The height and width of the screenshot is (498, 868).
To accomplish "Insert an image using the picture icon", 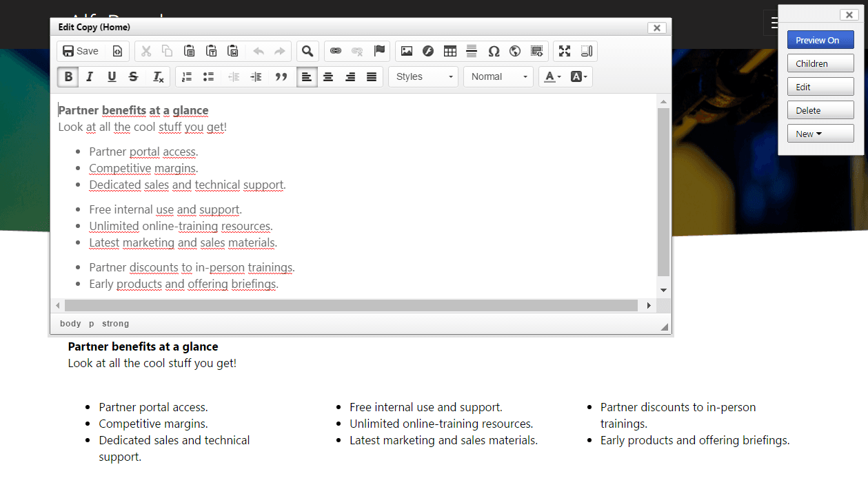I will point(407,51).
